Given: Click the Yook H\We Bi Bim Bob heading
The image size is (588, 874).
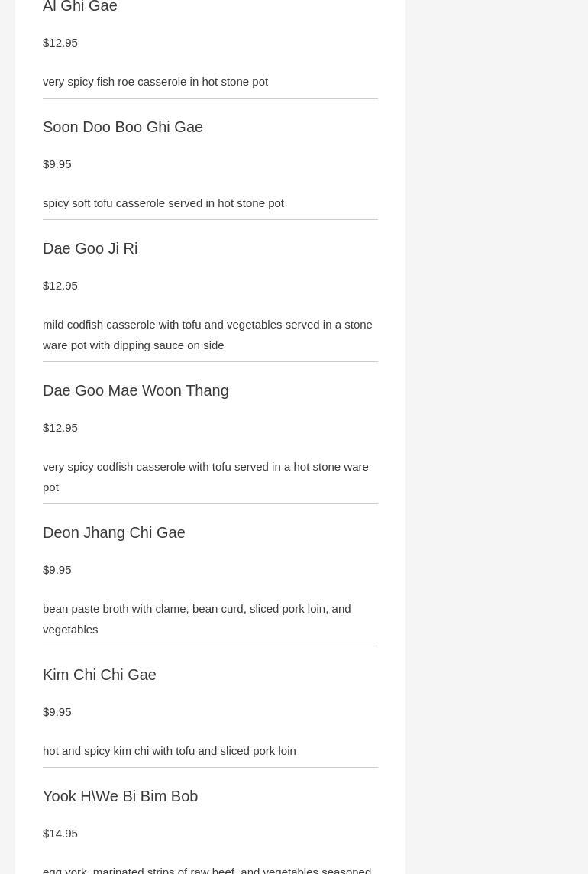Looking at the screenshot, I should pyautogui.click(x=120, y=796).
